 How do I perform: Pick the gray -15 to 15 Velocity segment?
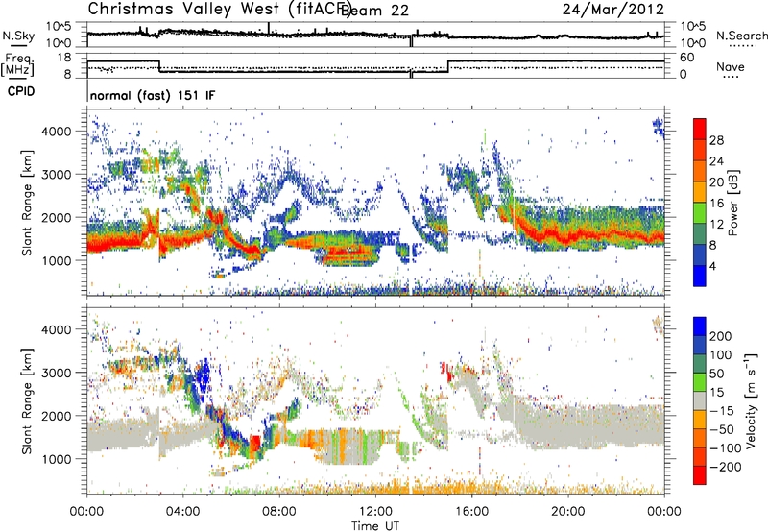(x=700, y=400)
